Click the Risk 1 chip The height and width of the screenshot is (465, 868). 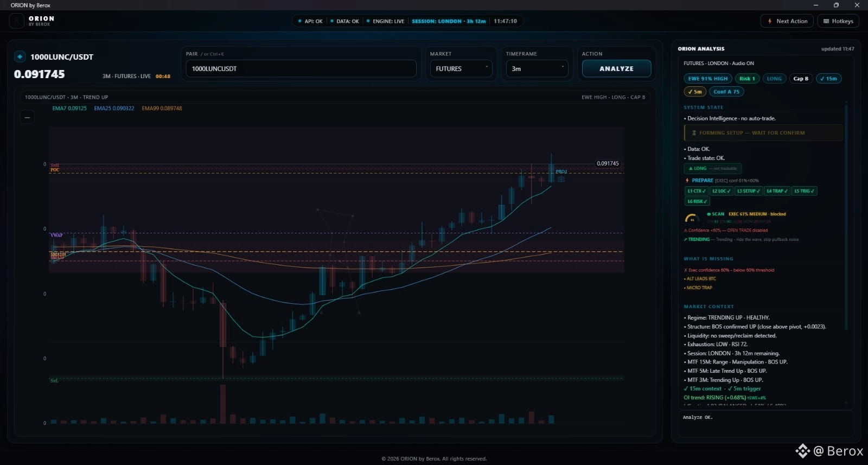tap(747, 79)
